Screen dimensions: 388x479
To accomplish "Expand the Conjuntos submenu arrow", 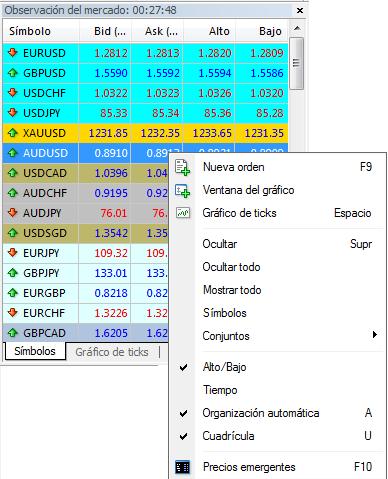I will click(x=375, y=334).
